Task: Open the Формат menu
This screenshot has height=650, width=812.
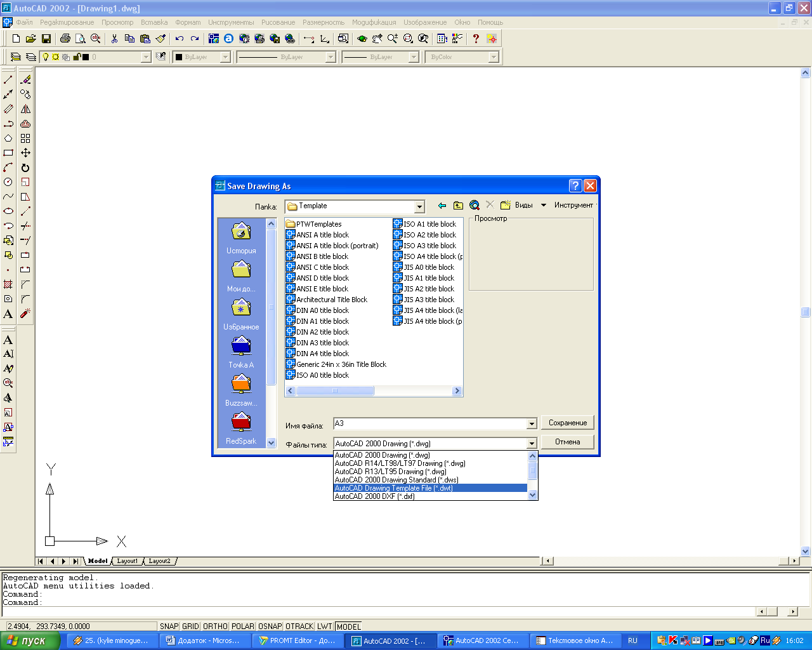Action: tap(188, 22)
